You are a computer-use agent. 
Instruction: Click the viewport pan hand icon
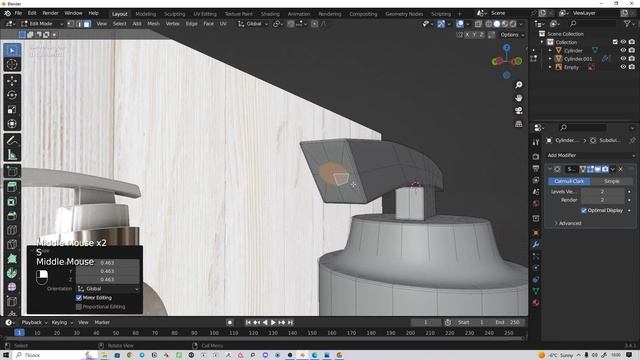[518, 98]
